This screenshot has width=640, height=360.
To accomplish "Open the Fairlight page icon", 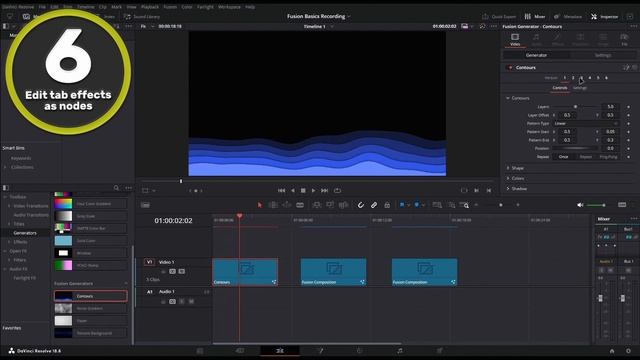I will pyautogui.click(x=400, y=351).
